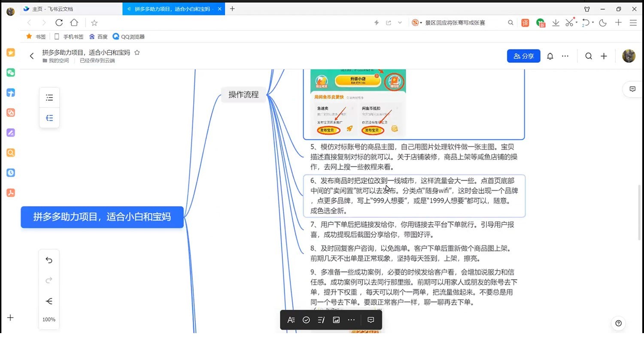Open the browser hamburger main menu
This screenshot has height=343, width=644.
click(x=633, y=23)
